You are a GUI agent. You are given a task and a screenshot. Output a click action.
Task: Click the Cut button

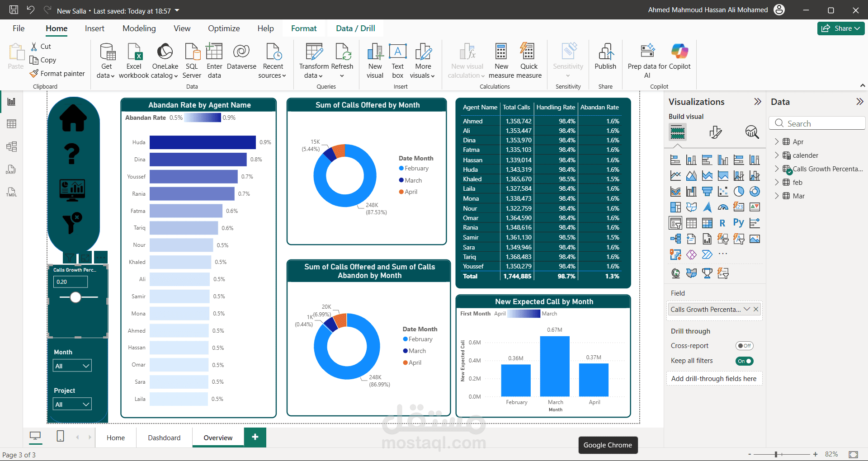coord(41,46)
